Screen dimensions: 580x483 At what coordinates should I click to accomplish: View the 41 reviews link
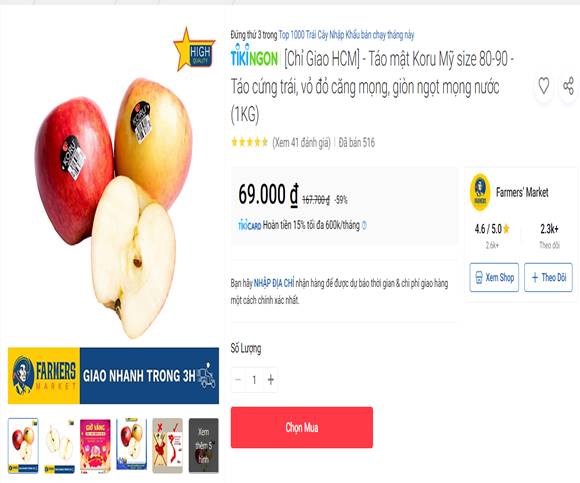301,142
